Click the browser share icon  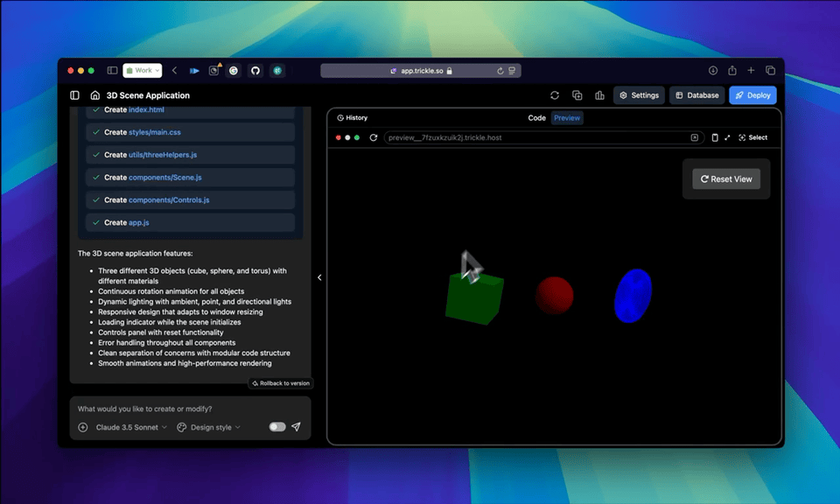[732, 70]
